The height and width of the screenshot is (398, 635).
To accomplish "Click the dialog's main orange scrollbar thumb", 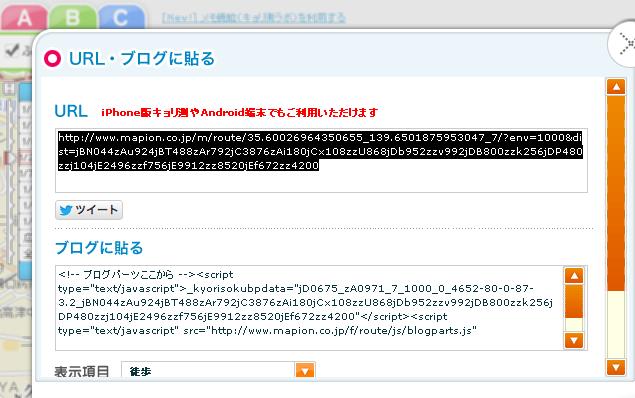I will click(616, 193).
